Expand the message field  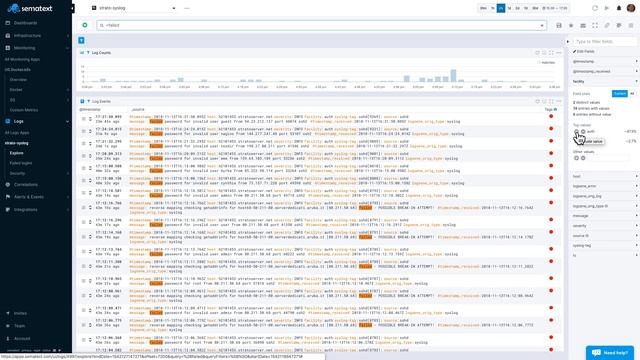coord(604,216)
